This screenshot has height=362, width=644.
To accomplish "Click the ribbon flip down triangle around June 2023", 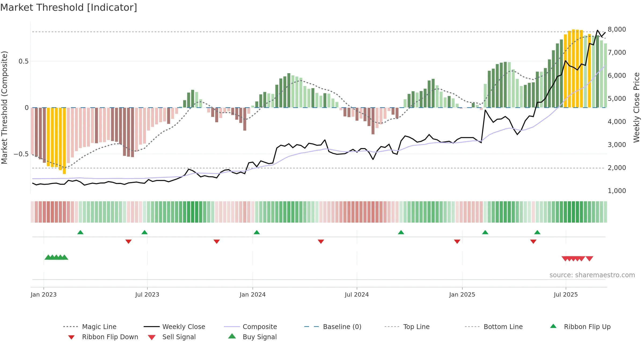I will pyautogui.click(x=129, y=242).
